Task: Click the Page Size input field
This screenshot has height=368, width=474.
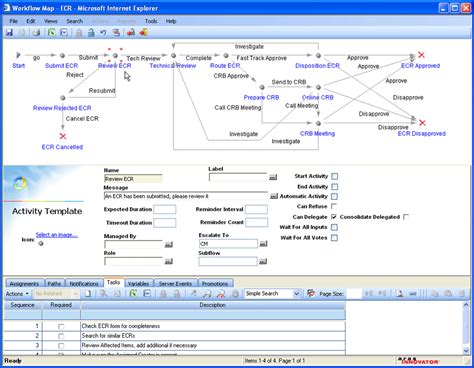Action: [354, 294]
